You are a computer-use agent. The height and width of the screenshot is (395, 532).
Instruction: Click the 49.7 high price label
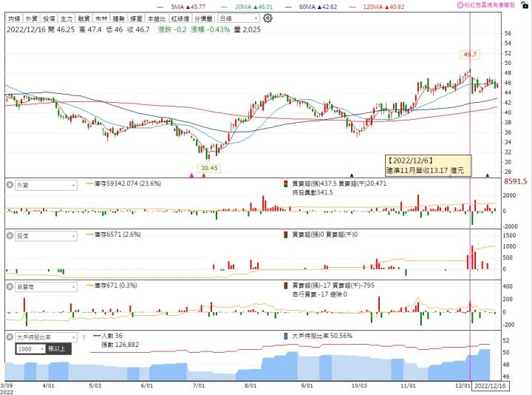(x=470, y=54)
